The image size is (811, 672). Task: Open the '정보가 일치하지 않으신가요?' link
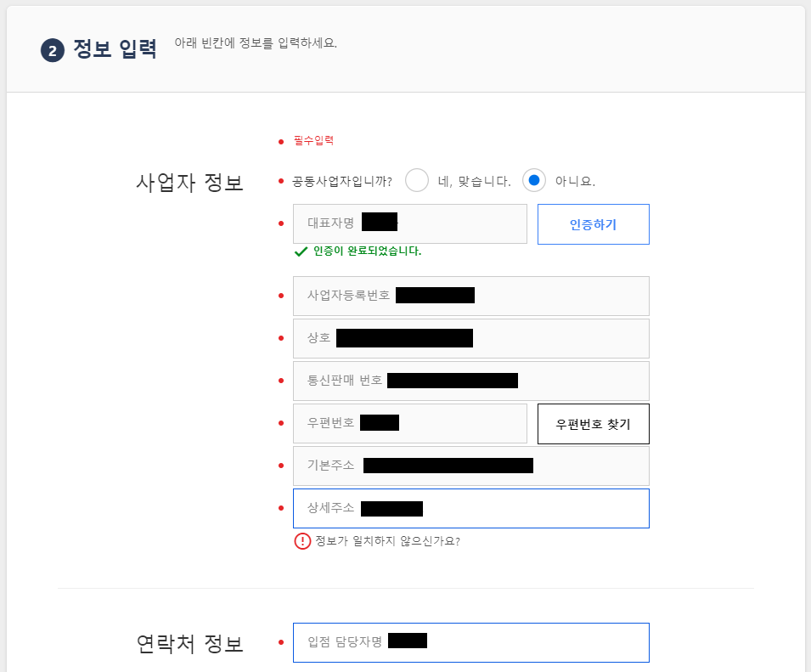tap(387, 541)
